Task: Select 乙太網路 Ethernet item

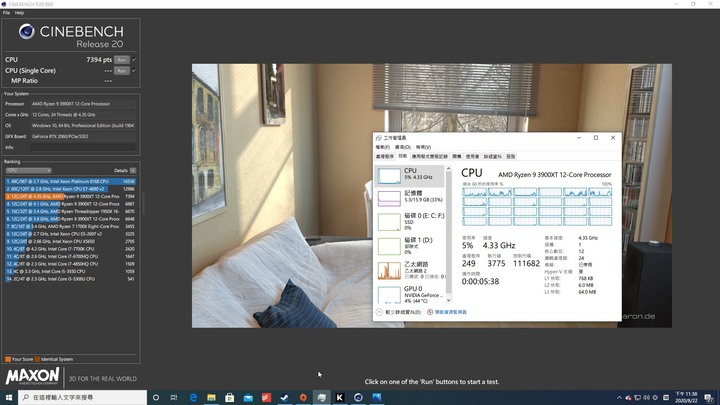Action: (410, 270)
